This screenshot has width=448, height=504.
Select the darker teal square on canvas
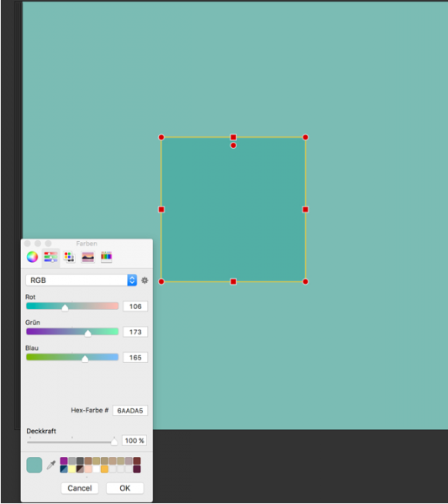[x=234, y=209]
